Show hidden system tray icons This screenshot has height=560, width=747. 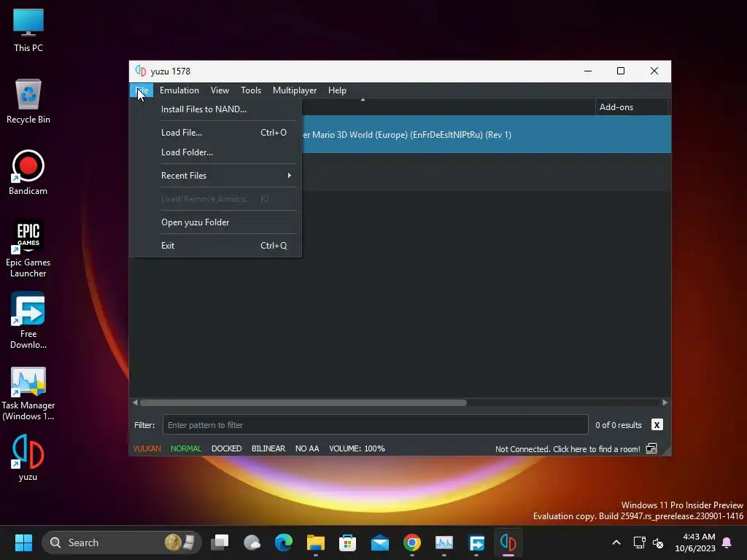click(x=616, y=542)
